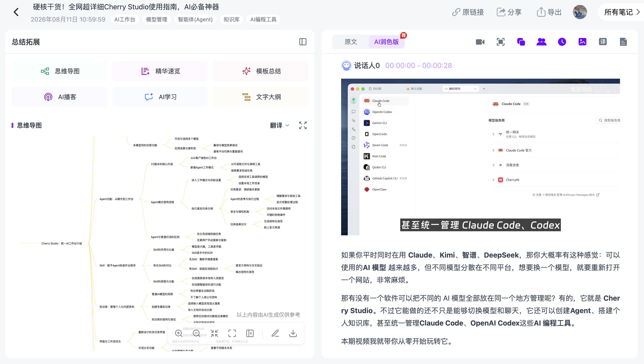644x364 pixels.
Task: Click the screenshot capture frame icon
Action: [500, 42]
